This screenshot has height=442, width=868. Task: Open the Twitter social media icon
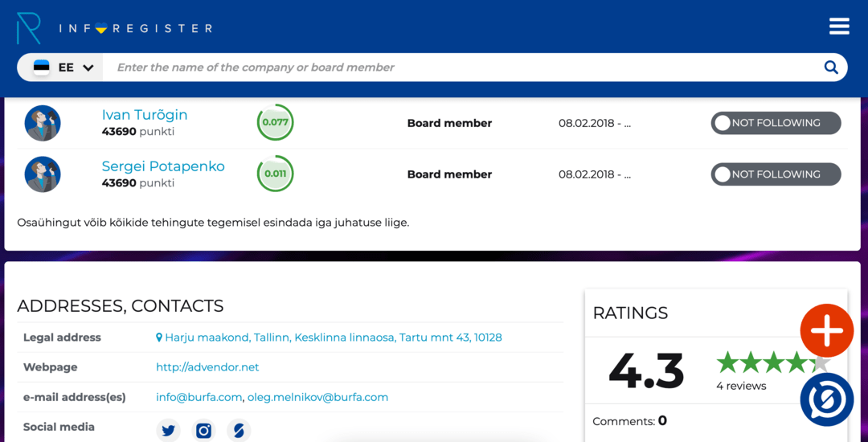[168, 431]
